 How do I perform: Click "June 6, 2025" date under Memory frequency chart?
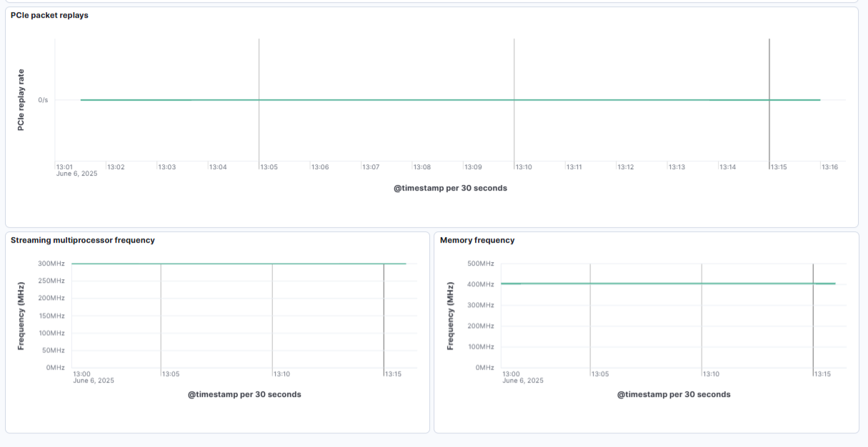pyautogui.click(x=522, y=381)
